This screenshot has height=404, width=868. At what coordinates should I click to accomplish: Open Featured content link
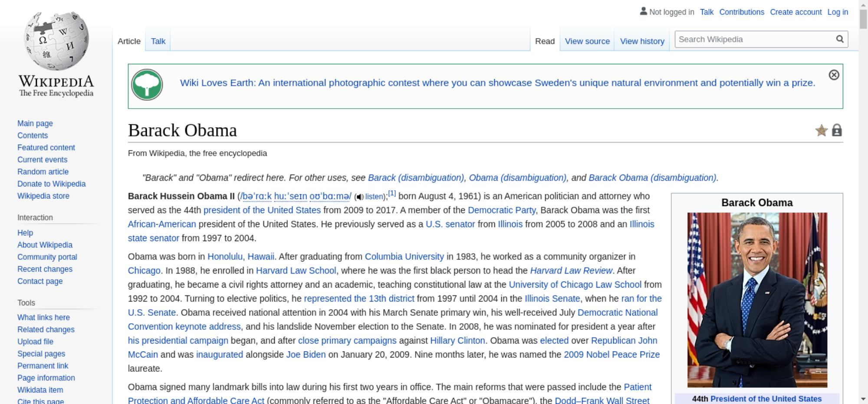point(46,148)
